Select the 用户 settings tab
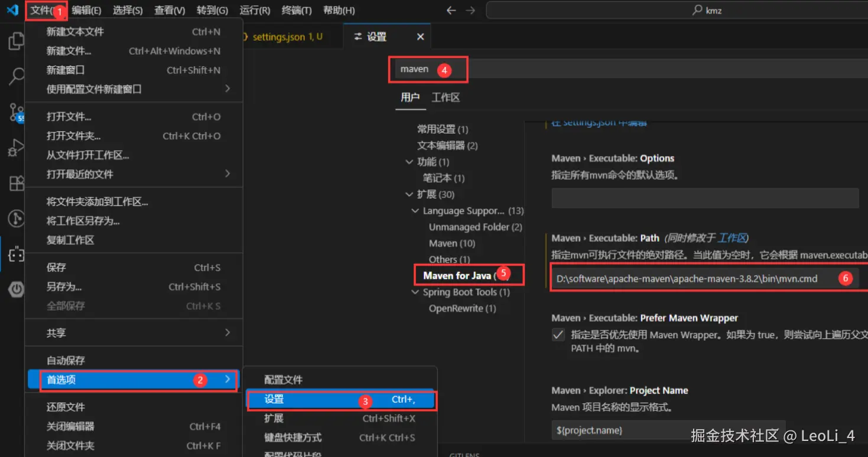The image size is (868, 457). tap(410, 98)
